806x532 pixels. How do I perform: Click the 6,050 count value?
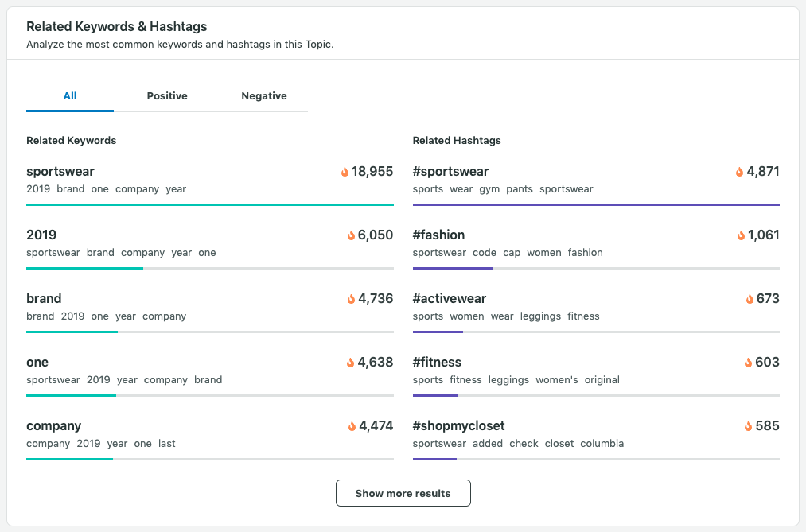[x=376, y=235]
